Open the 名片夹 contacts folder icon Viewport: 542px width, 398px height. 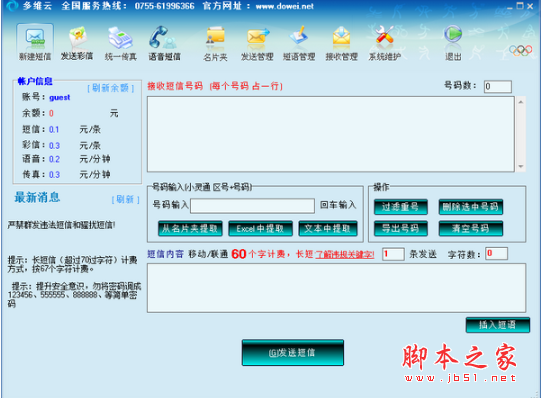pyautogui.click(x=215, y=43)
